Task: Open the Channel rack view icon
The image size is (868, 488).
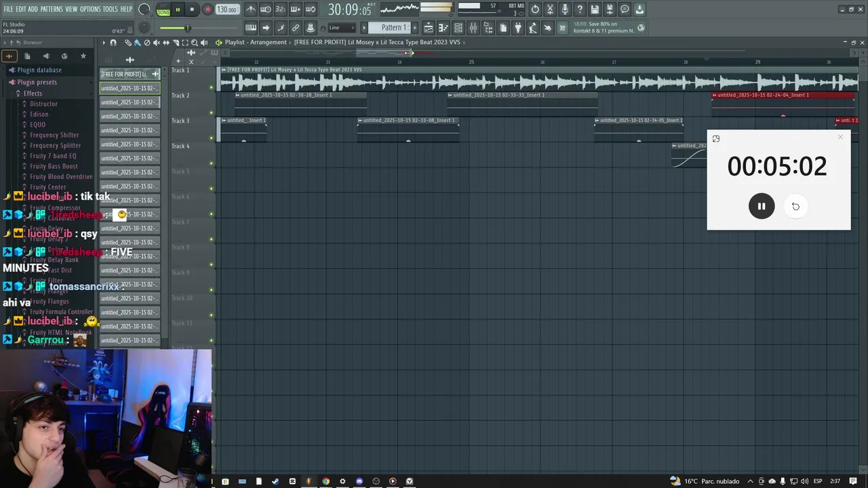Action: click(458, 28)
